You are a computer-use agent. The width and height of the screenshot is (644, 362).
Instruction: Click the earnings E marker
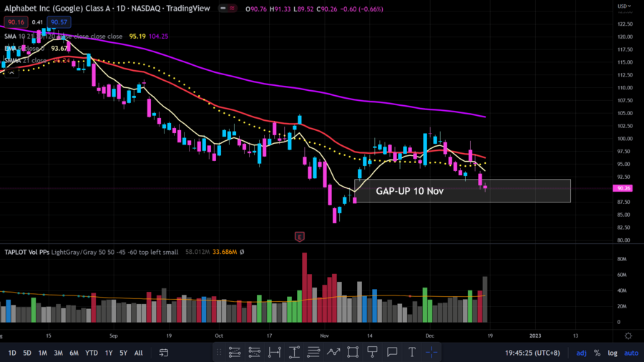[x=299, y=237]
